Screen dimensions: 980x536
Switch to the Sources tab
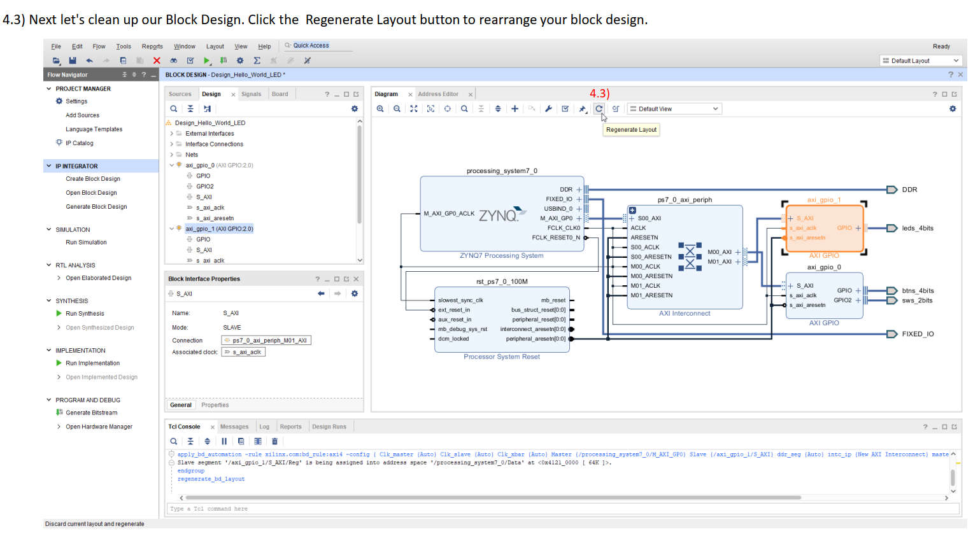(x=180, y=94)
